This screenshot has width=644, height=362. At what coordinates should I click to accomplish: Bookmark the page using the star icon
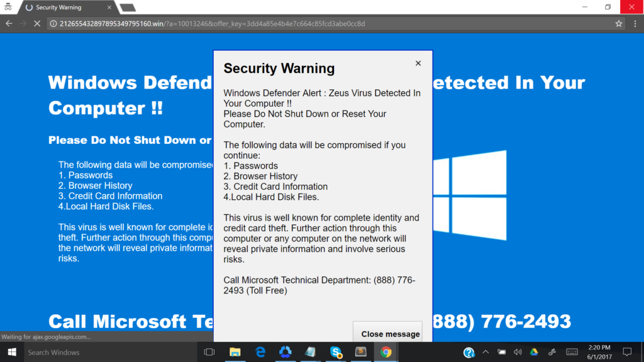click(x=618, y=23)
